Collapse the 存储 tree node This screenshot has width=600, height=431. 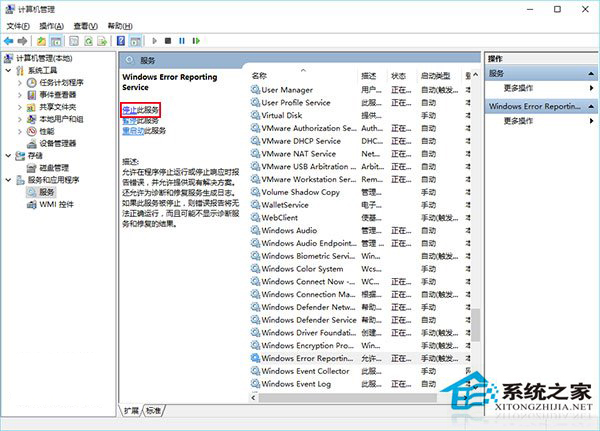(8, 156)
